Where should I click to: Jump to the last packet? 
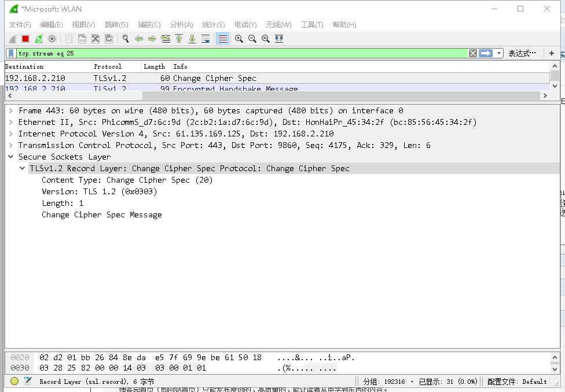pos(192,39)
